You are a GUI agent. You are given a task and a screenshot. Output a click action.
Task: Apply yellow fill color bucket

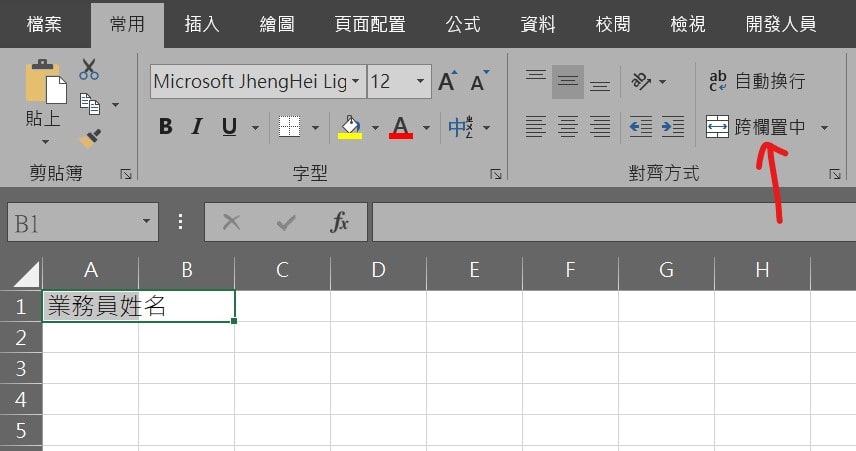click(x=350, y=127)
